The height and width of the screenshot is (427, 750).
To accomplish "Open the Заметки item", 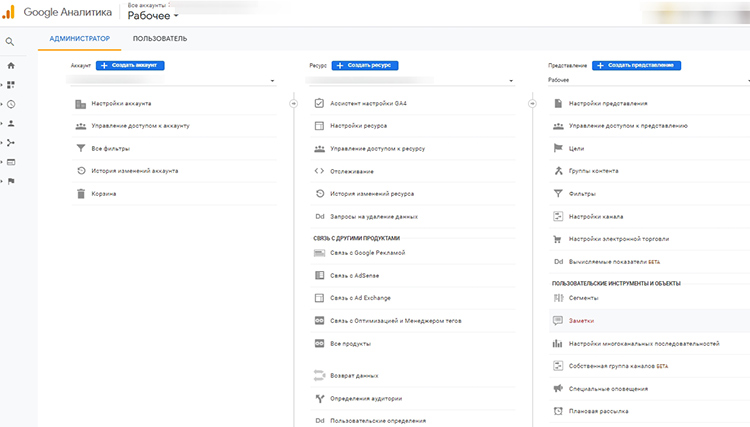I will (583, 321).
